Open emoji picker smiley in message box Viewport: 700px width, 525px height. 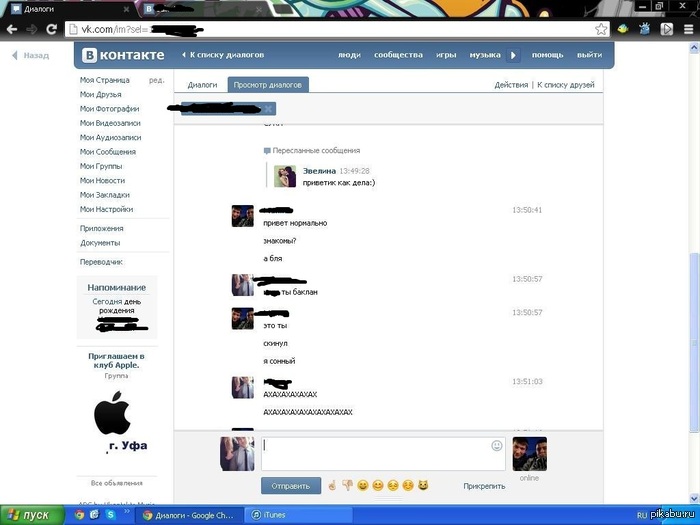[x=496, y=446]
